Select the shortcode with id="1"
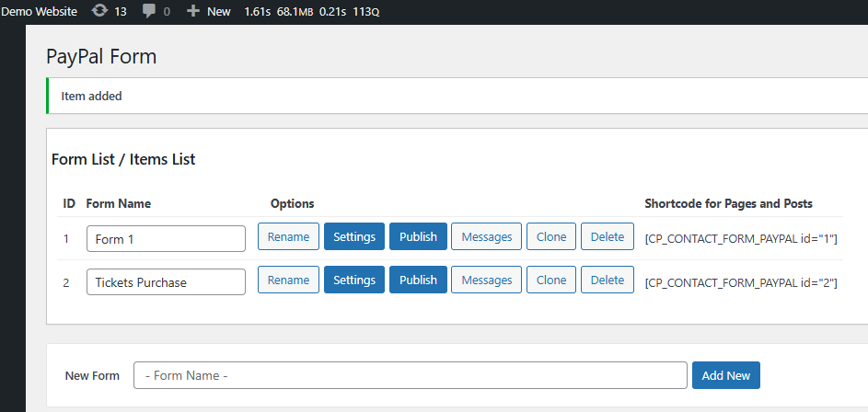868x412 pixels. click(741, 239)
